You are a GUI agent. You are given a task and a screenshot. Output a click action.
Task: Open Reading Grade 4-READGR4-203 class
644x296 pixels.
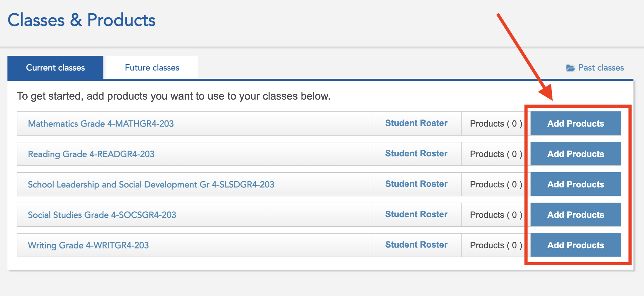coord(91,154)
